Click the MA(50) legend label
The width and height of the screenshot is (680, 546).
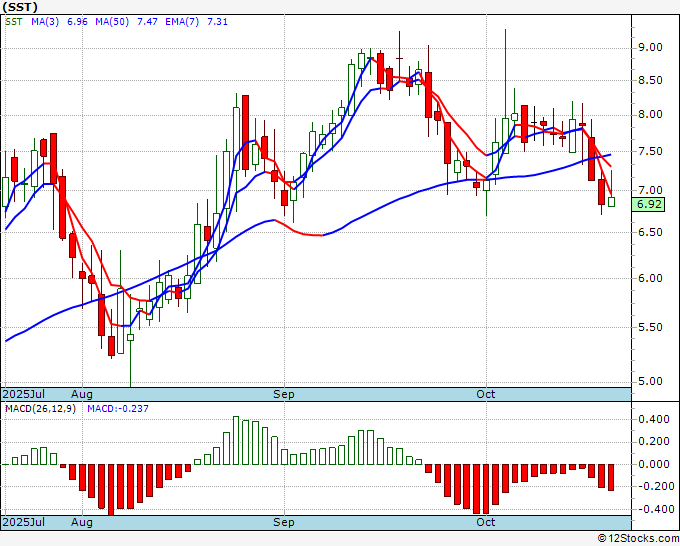pyautogui.click(x=112, y=22)
